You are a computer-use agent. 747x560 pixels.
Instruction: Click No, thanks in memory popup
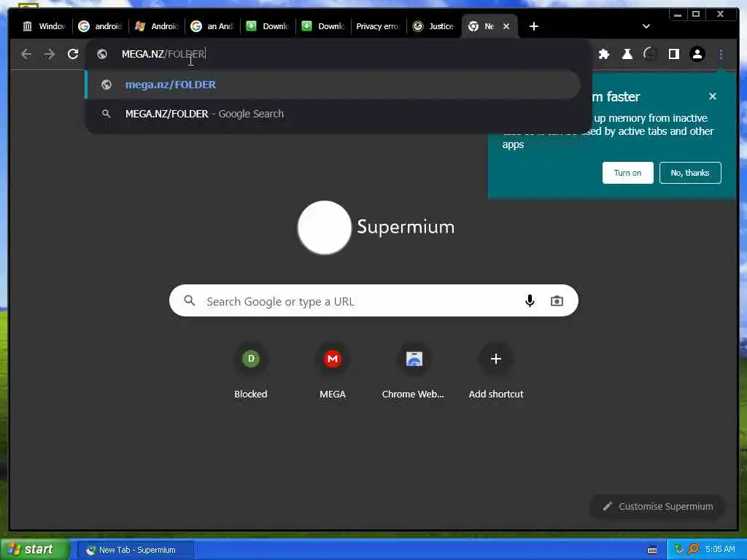coord(690,173)
